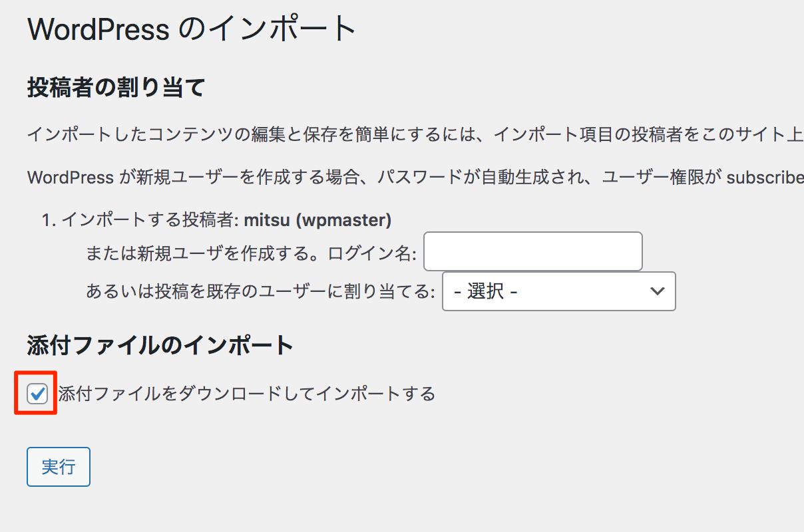The height and width of the screenshot is (532, 804).
Task: Click inside the login name input field
Action: tap(532, 251)
